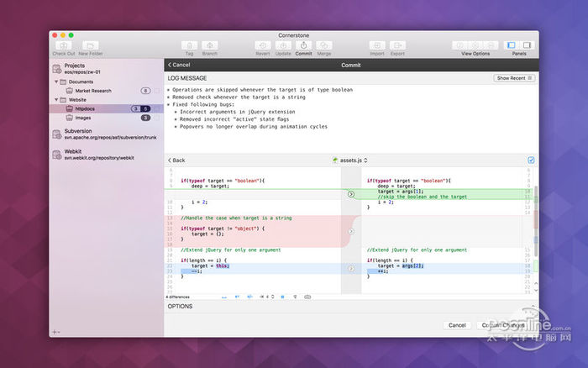Image resolution: width=588 pixels, height=368 pixels.
Task: Create a New Folder from the toolbar
Action: click(x=91, y=45)
